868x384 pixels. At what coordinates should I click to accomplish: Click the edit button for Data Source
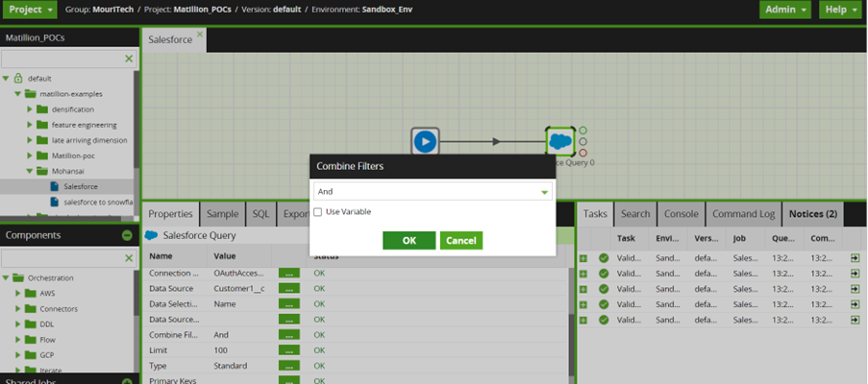tap(288, 289)
